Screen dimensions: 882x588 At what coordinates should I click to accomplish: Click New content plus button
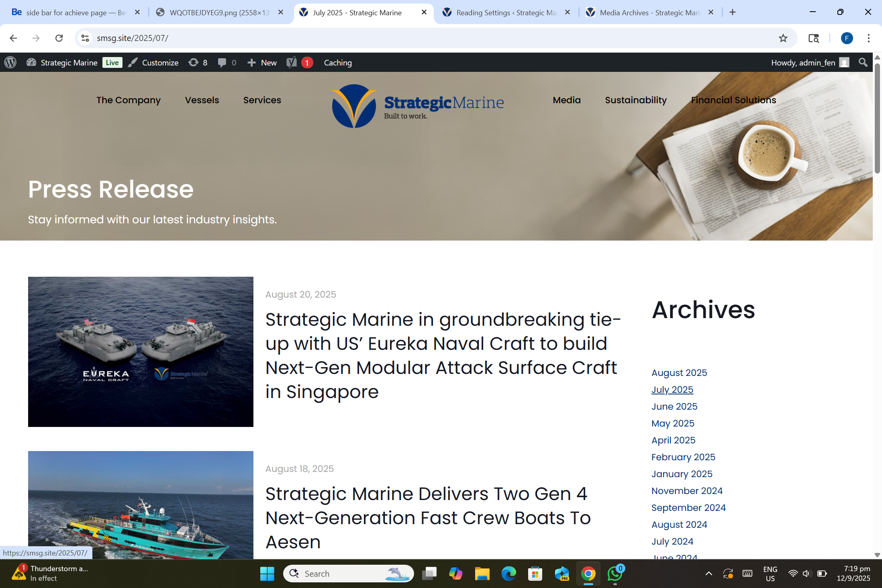262,63
